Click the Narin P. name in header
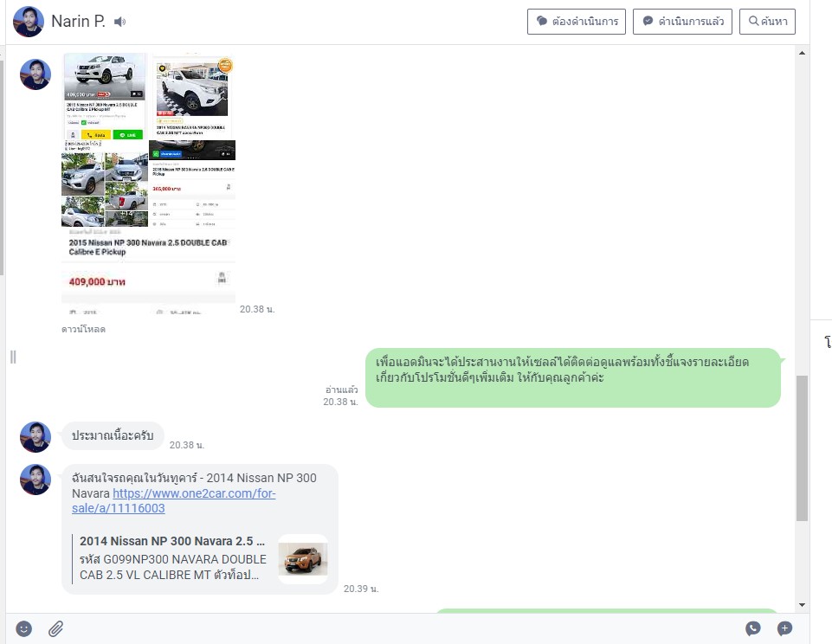832x644 pixels. click(78, 22)
